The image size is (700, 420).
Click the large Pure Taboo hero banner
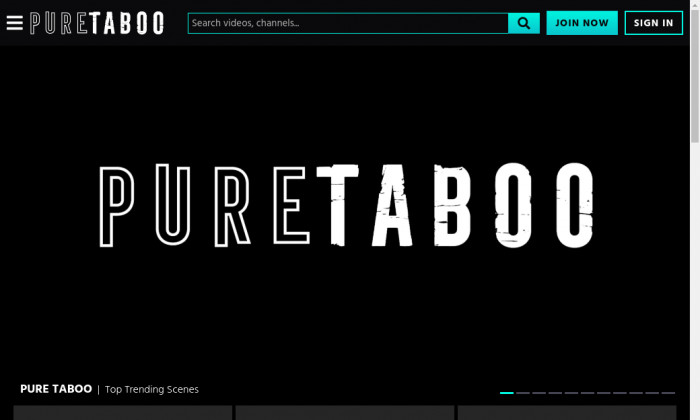(x=345, y=205)
